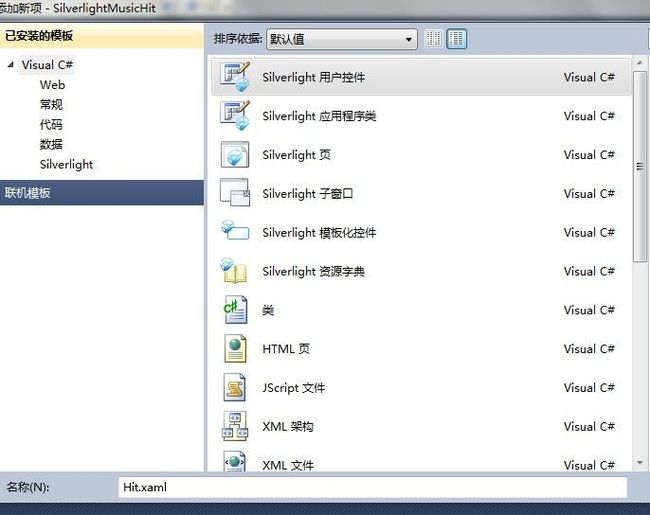The width and height of the screenshot is (650, 515).
Task: Select the Silverlight template category
Action: tap(66, 165)
